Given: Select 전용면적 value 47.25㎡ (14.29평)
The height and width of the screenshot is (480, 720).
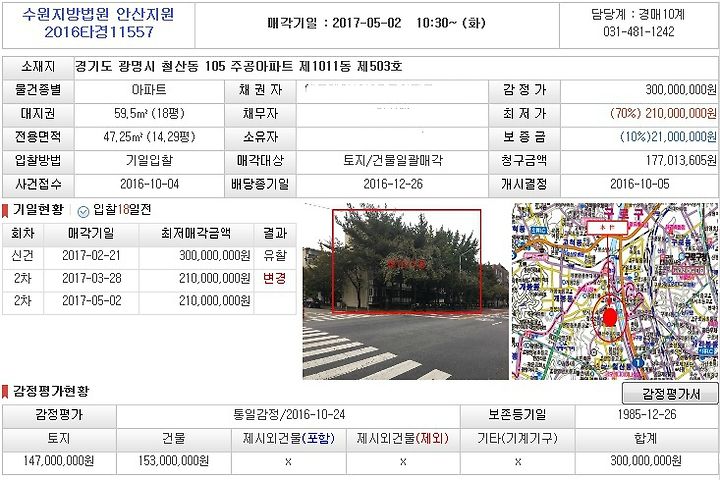Looking at the screenshot, I should 149,137.
